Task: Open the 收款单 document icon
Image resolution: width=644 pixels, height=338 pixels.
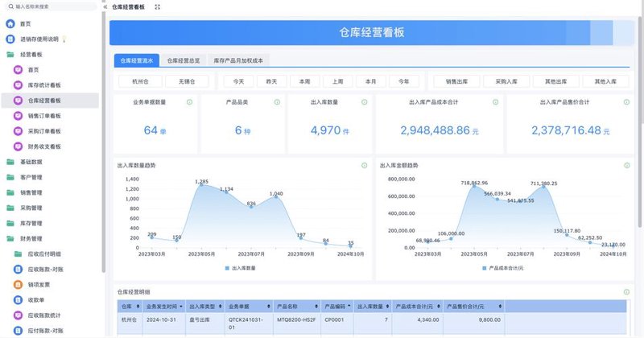Action: click(x=18, y=300)
